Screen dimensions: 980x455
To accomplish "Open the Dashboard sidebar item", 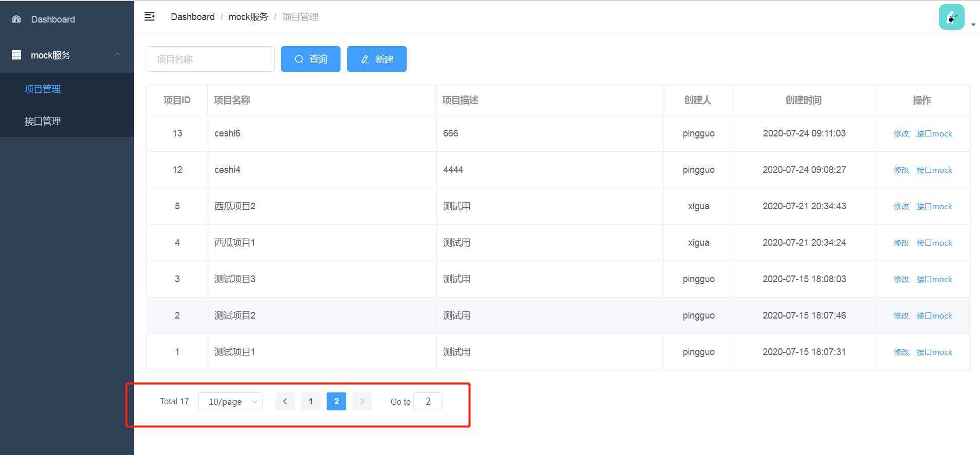I will (x=67, y=19).
